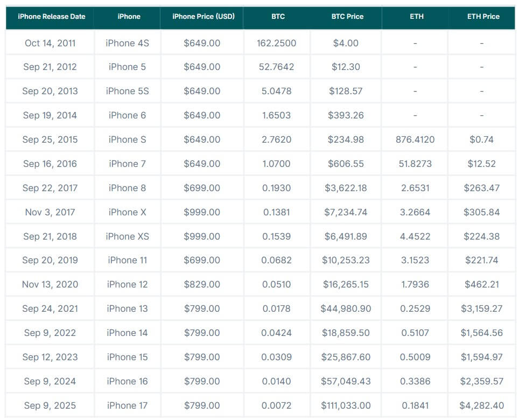Click the iPhone Release Date column header

[x=51, y=17]
